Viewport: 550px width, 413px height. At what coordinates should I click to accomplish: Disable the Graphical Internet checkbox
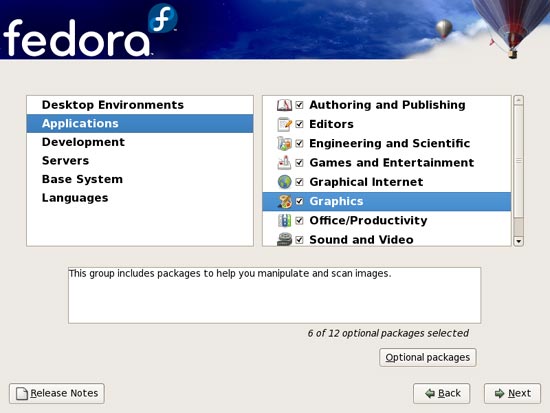point(299,182)
